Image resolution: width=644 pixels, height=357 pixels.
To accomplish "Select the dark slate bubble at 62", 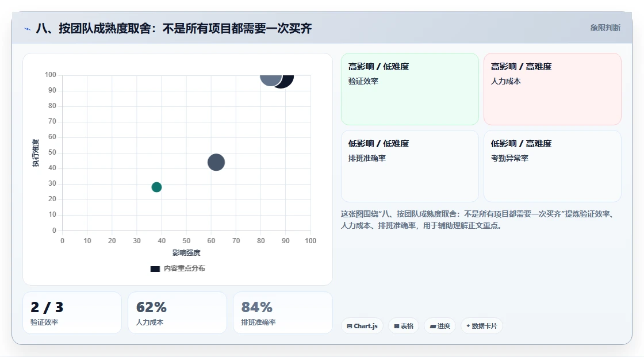I will [216, 162].
